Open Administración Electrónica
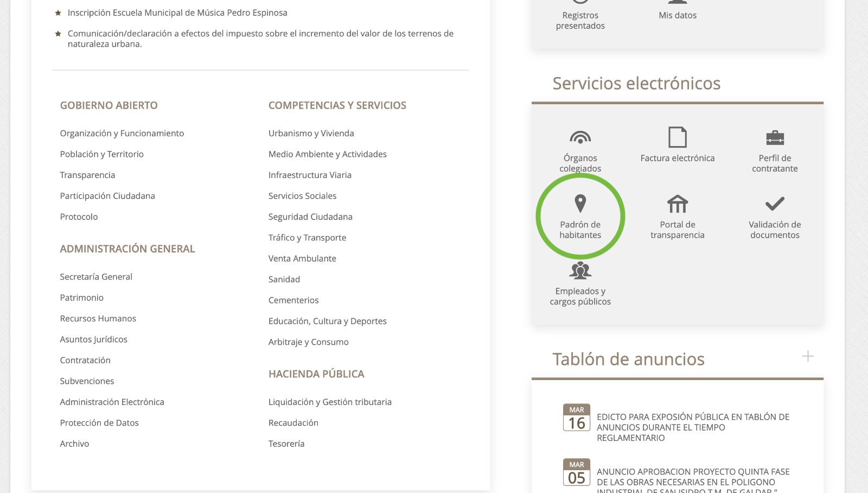The image size is (868, 493). (112, 402)
